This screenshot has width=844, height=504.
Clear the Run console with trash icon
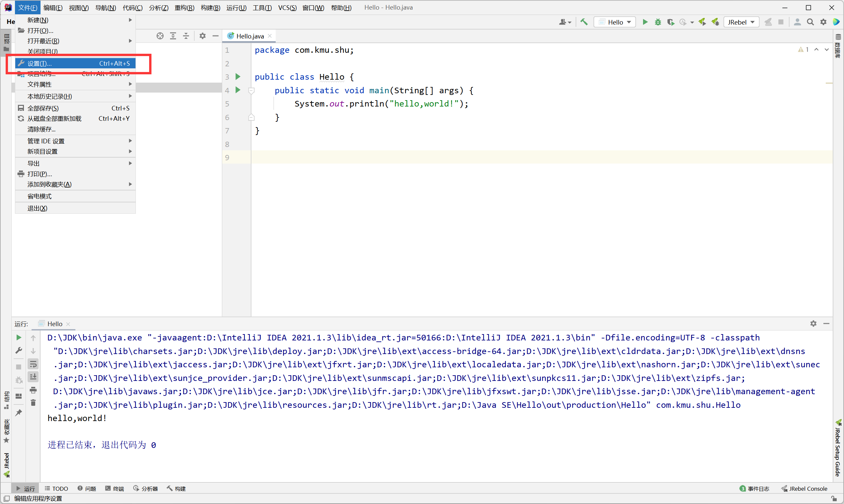[x=33, y=402]
